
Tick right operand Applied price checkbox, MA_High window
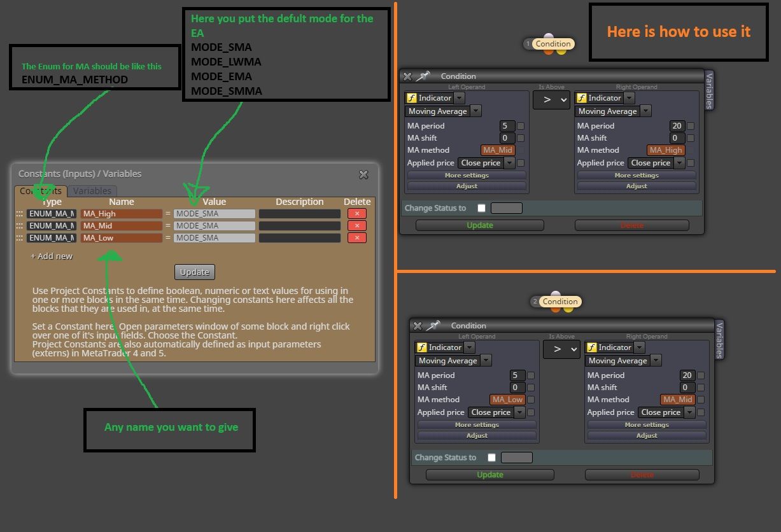(691, 163)
